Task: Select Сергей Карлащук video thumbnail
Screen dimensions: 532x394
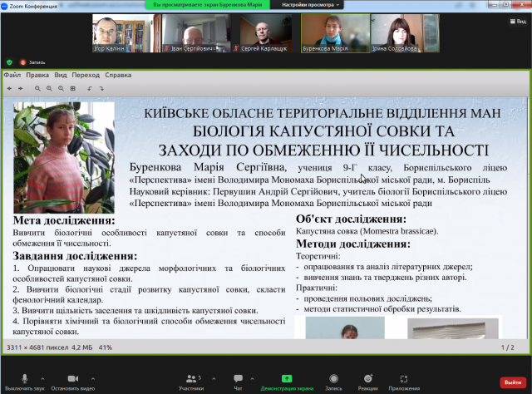Action: [x=265, y=33]
